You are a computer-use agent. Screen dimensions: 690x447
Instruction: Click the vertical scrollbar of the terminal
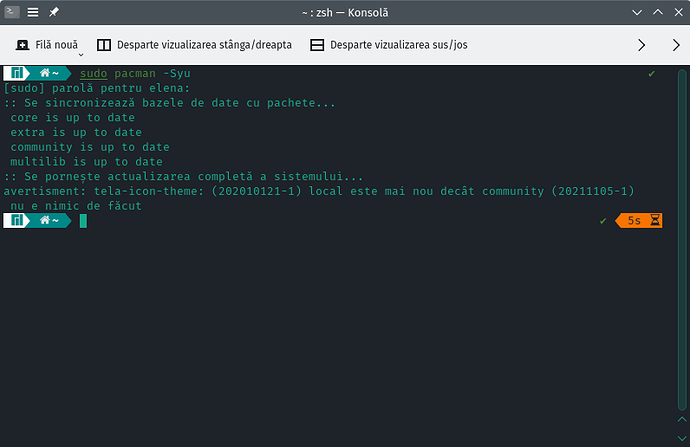point(682,240)
